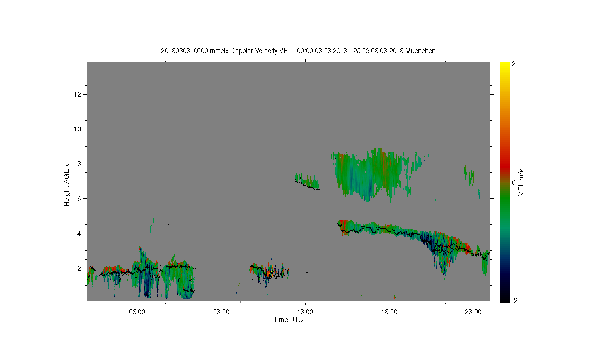Viewport: 607px width, 364px height.
Task: Click the high cloud echo near 8 km at 17:00
Action: [368, 174]
